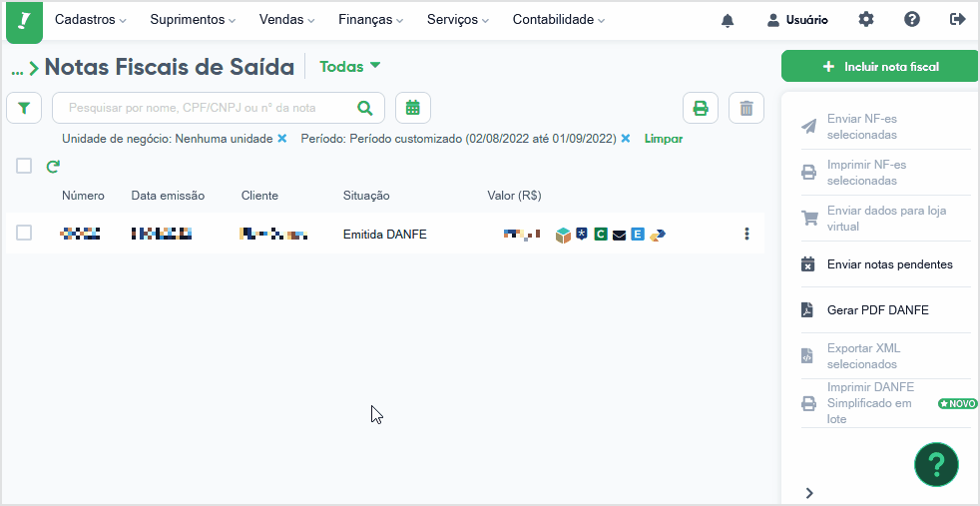Click the blue asterisk badge icon
This screenshot has width=980, height=506.
tap(582, 235)
